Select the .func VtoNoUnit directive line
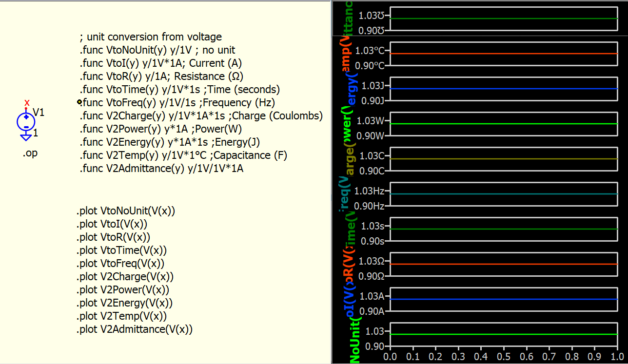The width and height of the screenshot is (628, 364). 157,50
